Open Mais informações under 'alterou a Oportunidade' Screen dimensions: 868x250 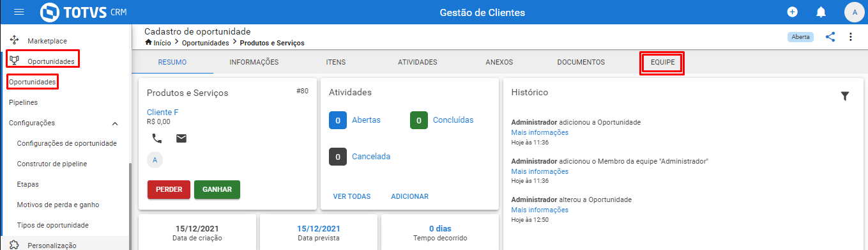click(540, 210)
